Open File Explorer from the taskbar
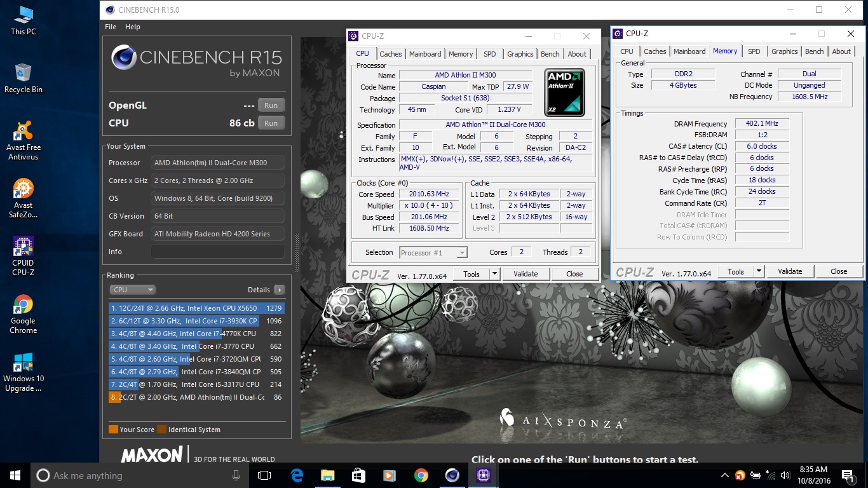868x488 pixels. click(327, 475)
